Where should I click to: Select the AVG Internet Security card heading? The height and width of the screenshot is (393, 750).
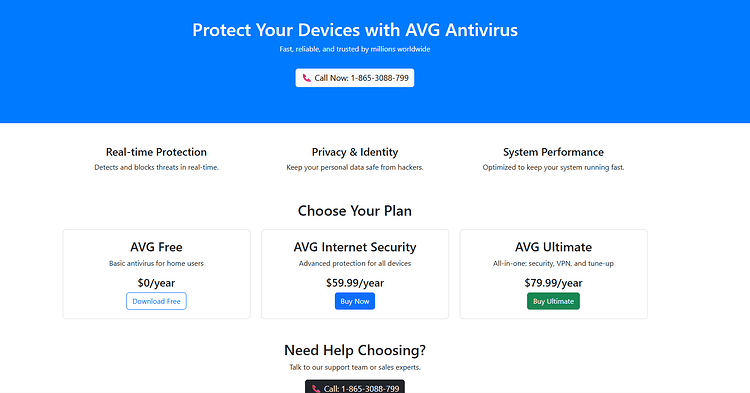pos(355,247)
